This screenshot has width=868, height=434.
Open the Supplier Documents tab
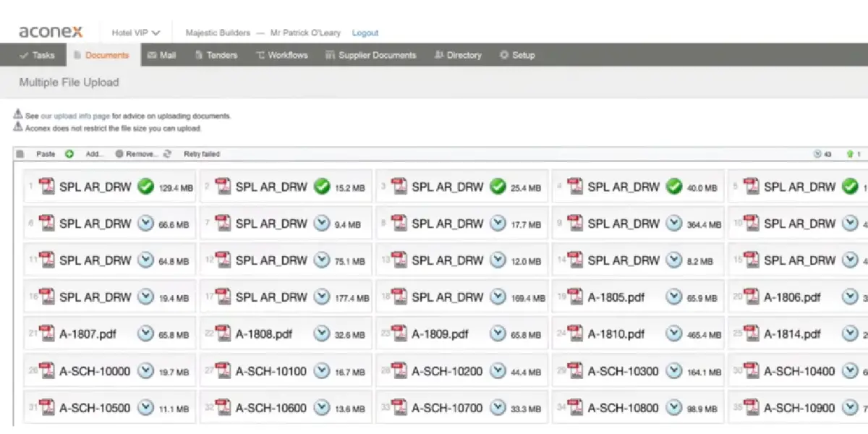point(370,55)
